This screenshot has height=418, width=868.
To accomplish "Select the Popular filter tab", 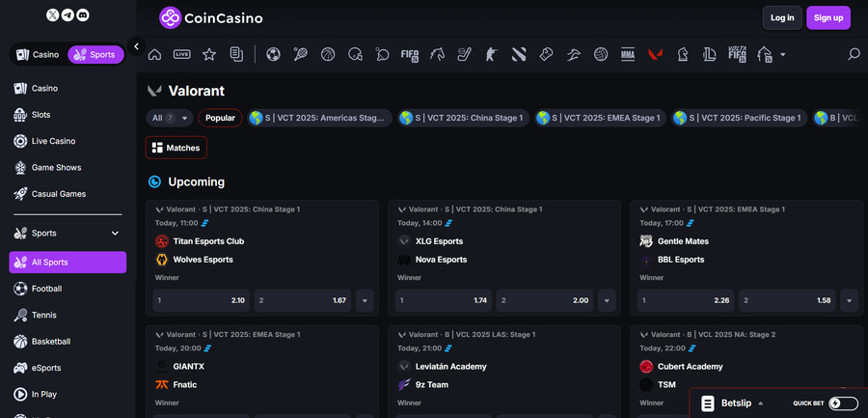I will pos(220,118).
